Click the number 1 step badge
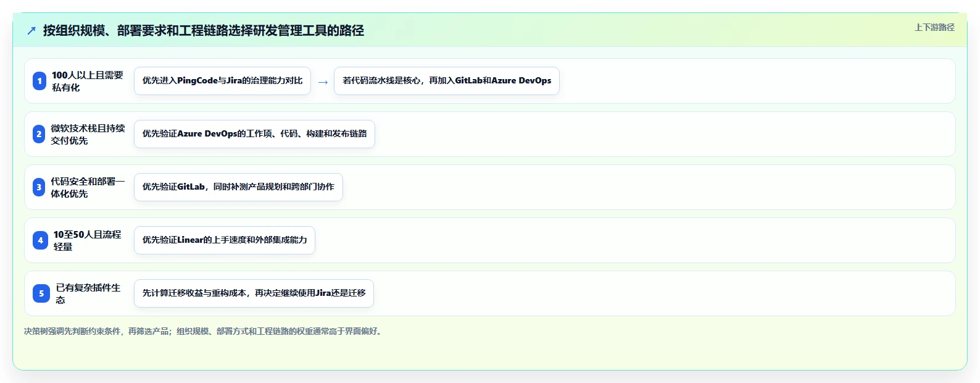The height and width of the screenshot is (383, 980). pos(39,81)
